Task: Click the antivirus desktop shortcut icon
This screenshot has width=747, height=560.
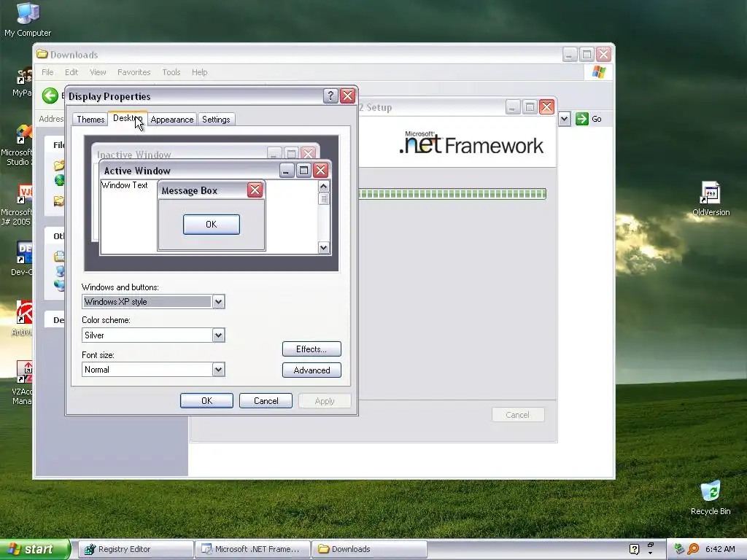Action: click(23, 318)
